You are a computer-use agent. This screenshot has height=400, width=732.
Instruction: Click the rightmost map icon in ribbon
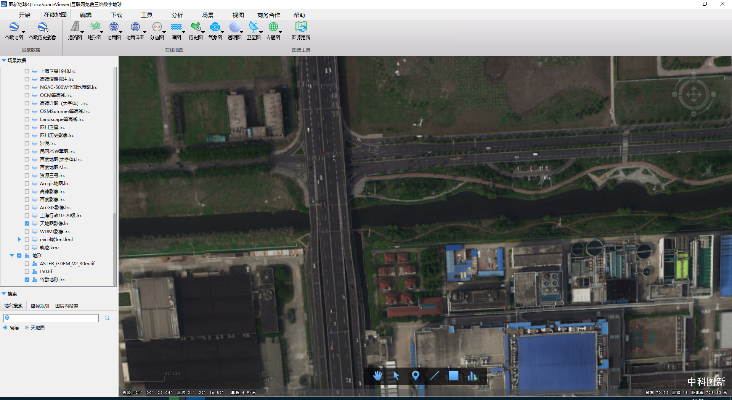301,28
